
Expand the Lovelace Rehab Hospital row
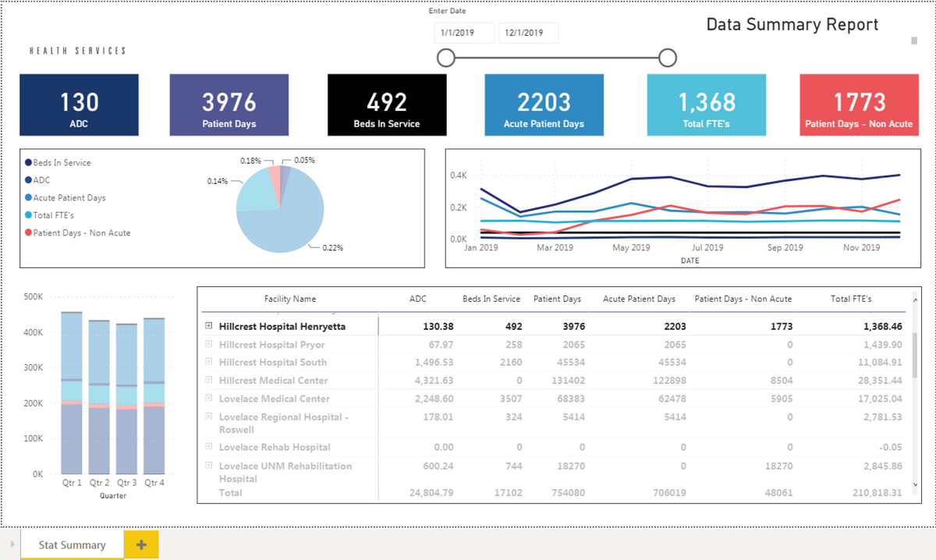[x=209, y=447]
